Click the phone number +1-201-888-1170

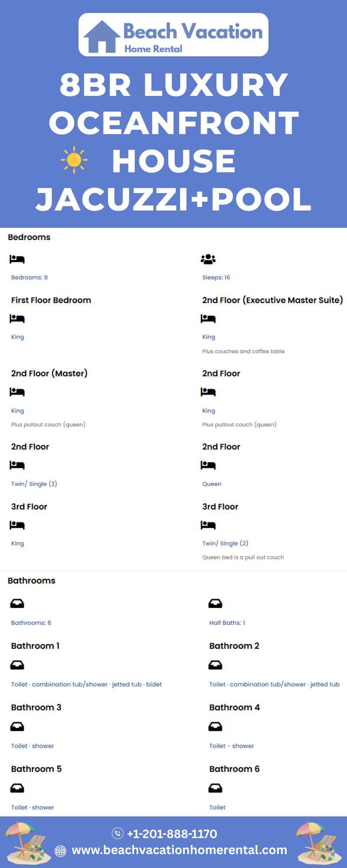(x=172, y=834)
